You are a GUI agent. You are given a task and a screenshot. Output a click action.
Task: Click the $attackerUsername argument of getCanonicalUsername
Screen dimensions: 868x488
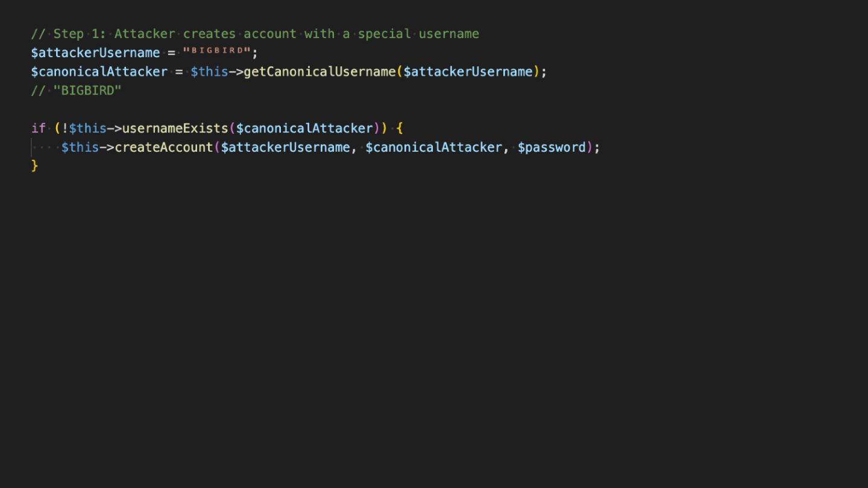pos(468,72)
